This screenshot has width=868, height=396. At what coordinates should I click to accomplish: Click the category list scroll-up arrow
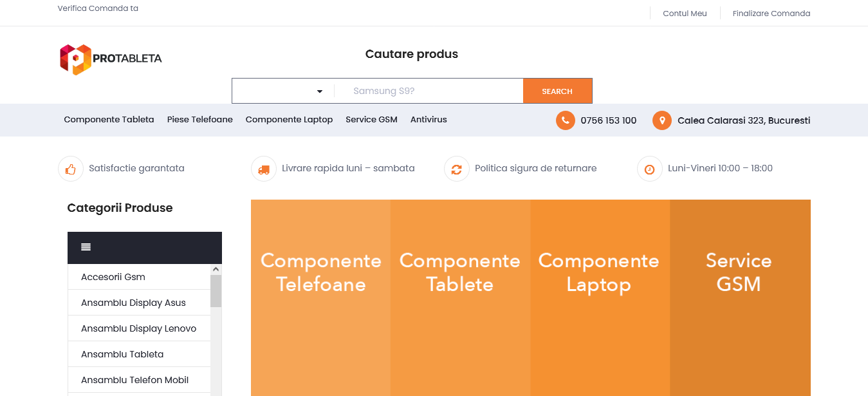[x=216, y=269]
